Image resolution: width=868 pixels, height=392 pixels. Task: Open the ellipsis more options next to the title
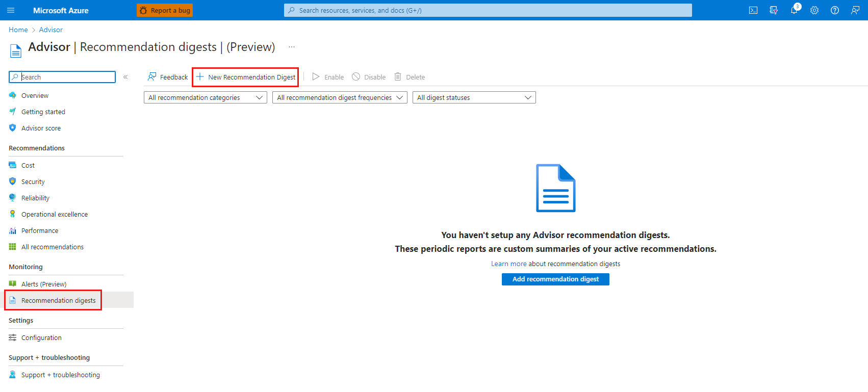(292, 47)
